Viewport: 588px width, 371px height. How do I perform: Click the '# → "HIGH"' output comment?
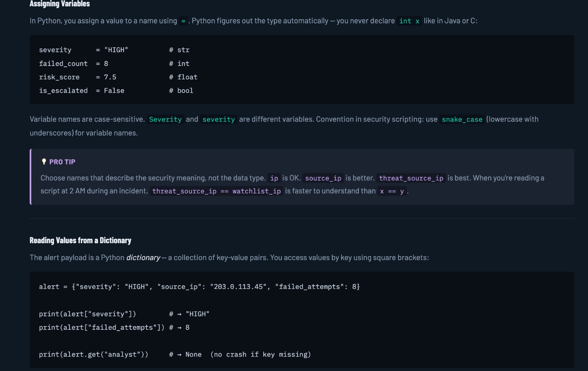coord(189,314)
